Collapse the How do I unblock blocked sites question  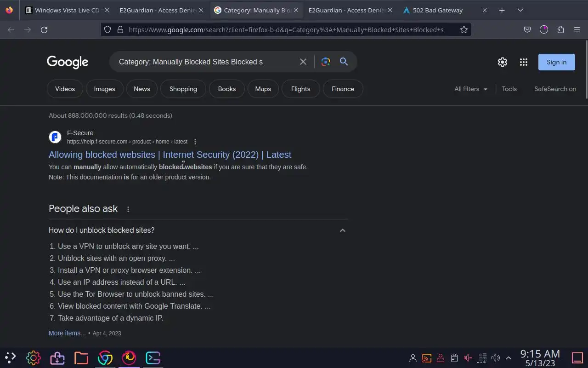click(198, 230)
